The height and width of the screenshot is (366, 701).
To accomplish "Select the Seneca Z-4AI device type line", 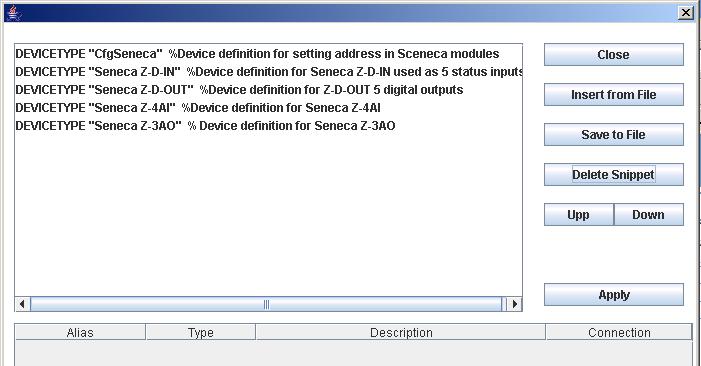I will [x=268, y=108].
